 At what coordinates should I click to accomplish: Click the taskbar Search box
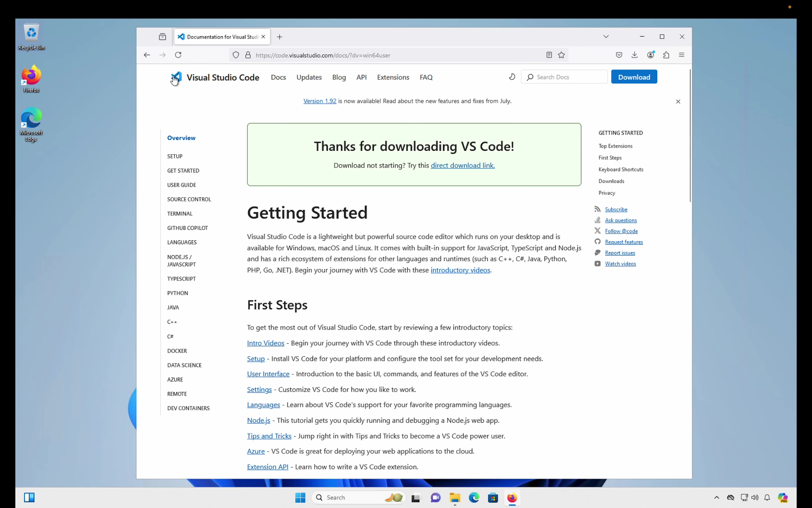(359, 498)
